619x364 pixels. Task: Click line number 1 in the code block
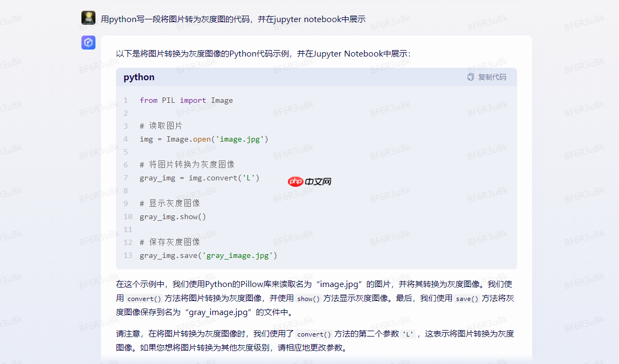125,100
